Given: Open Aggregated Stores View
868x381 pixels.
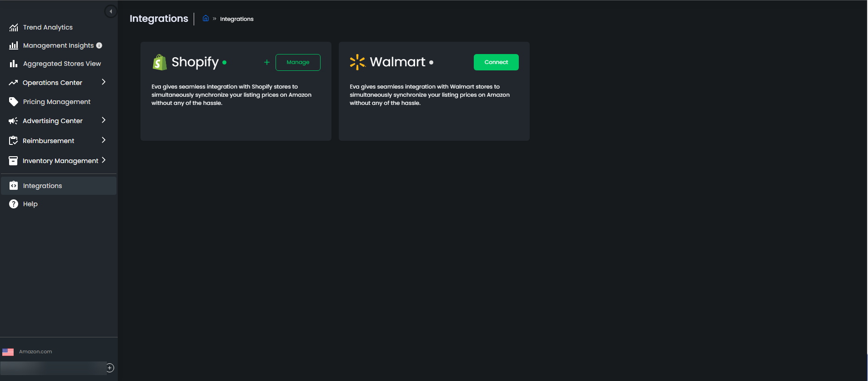Looking at the screenshot, I should tap(62, 64).
